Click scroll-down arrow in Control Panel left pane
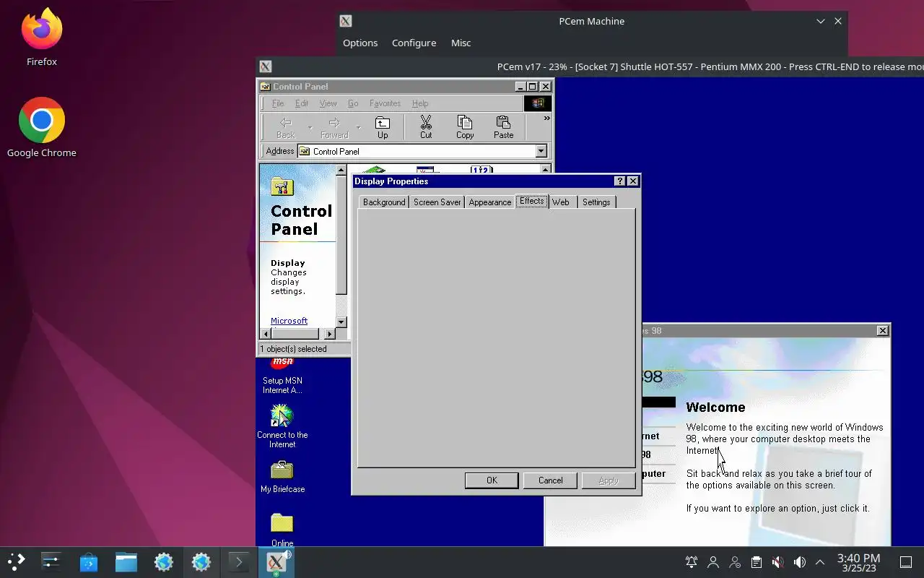This screenshot has width=924, height=578. coord(341,322)
